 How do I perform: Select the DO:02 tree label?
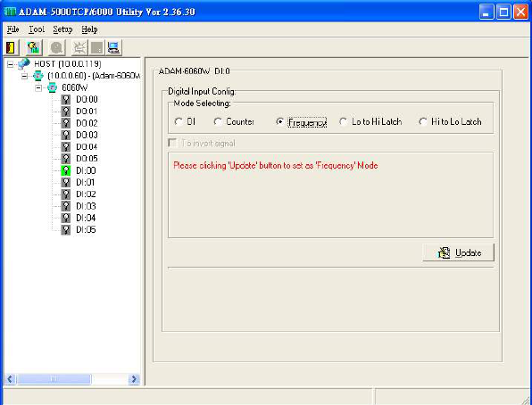click(87, 123)
